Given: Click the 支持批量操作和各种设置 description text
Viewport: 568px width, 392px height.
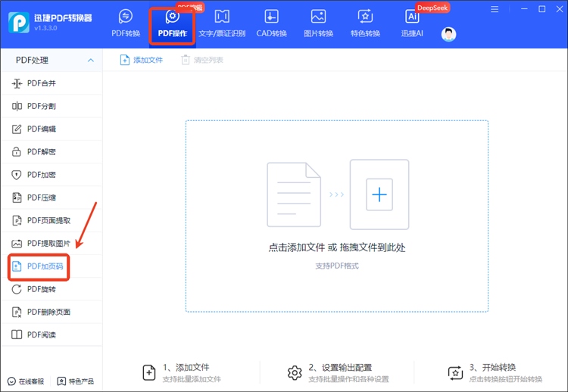Looking at the screenshot, I should pos(348,379).
